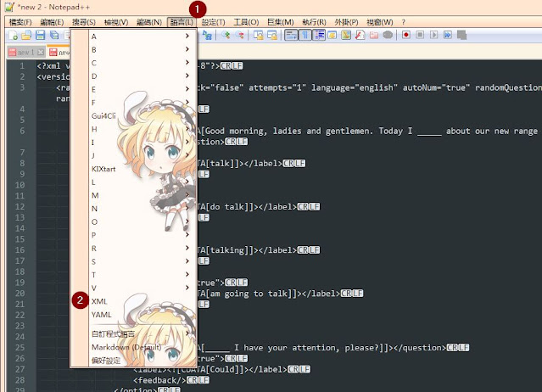This screenshot has width=542, height=392.
Task: Zoom out using the toolbar icon
Action: [239, 35]
